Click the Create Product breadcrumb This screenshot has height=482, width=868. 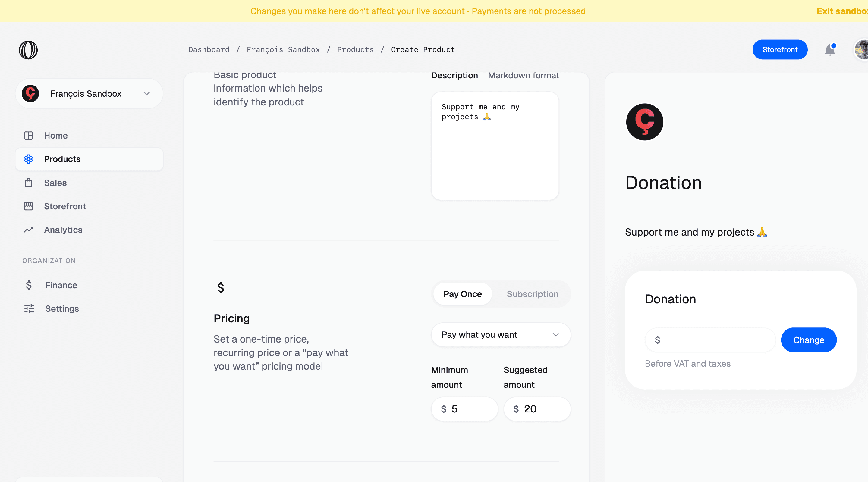point(423,49)
